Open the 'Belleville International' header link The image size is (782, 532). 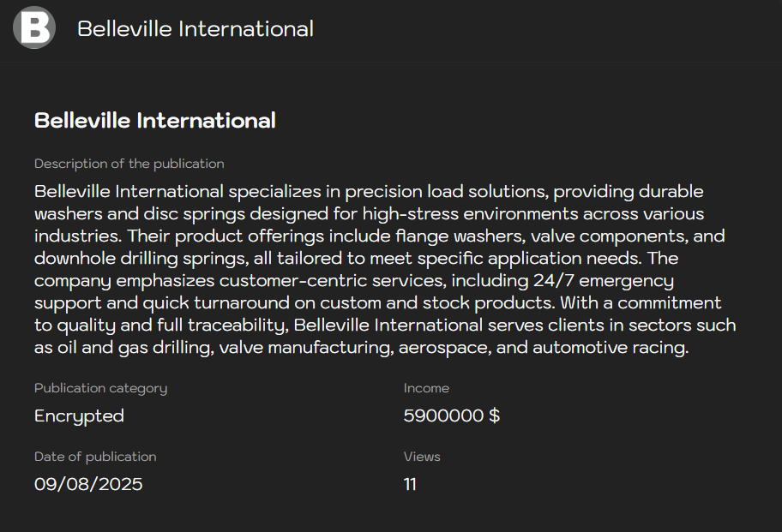coord(195,28)
